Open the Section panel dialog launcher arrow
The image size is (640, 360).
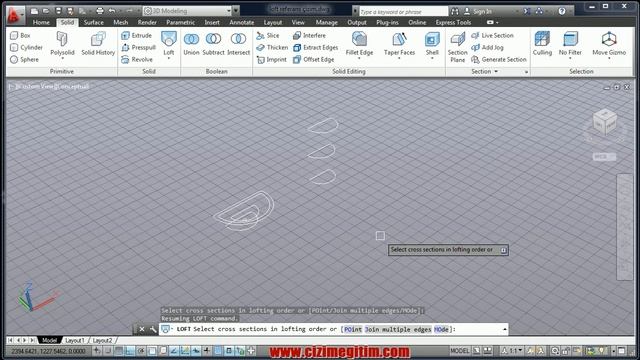point(526,72)
